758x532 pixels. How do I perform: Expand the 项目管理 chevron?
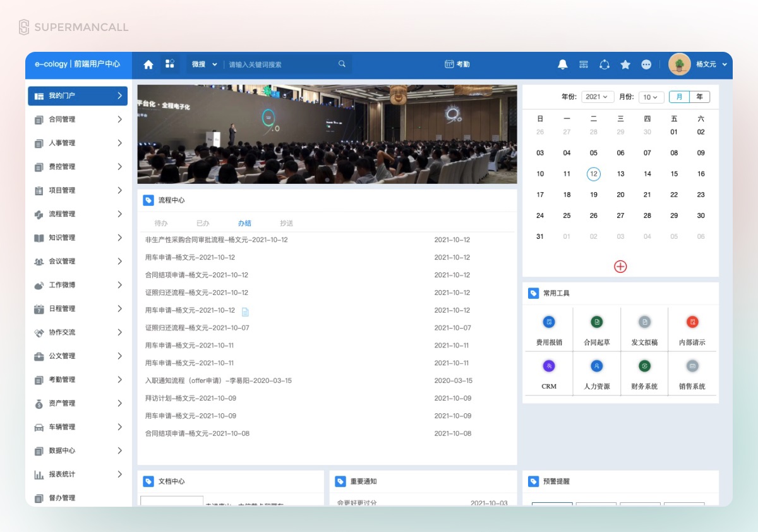(x=119, y=190)
